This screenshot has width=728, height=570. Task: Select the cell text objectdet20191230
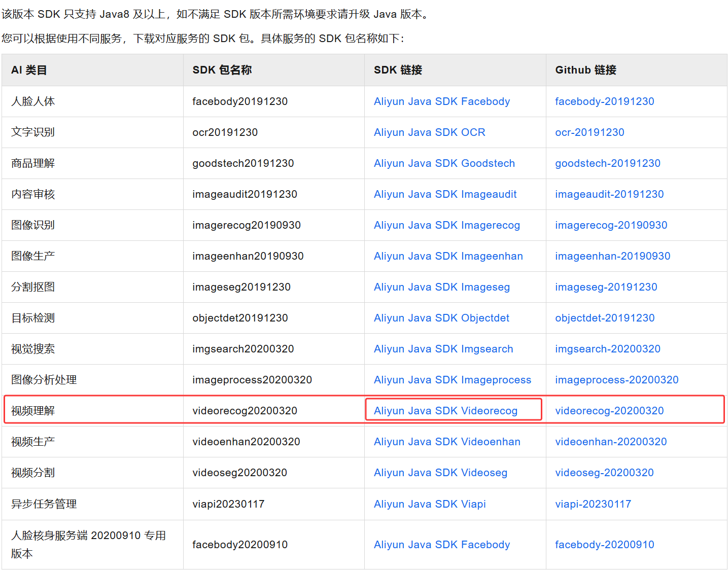pos(240,318)
